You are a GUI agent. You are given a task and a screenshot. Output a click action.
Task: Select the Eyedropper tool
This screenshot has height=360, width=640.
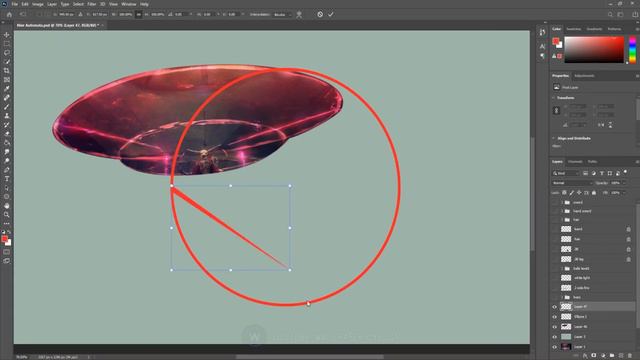click(x=7, y=89)
